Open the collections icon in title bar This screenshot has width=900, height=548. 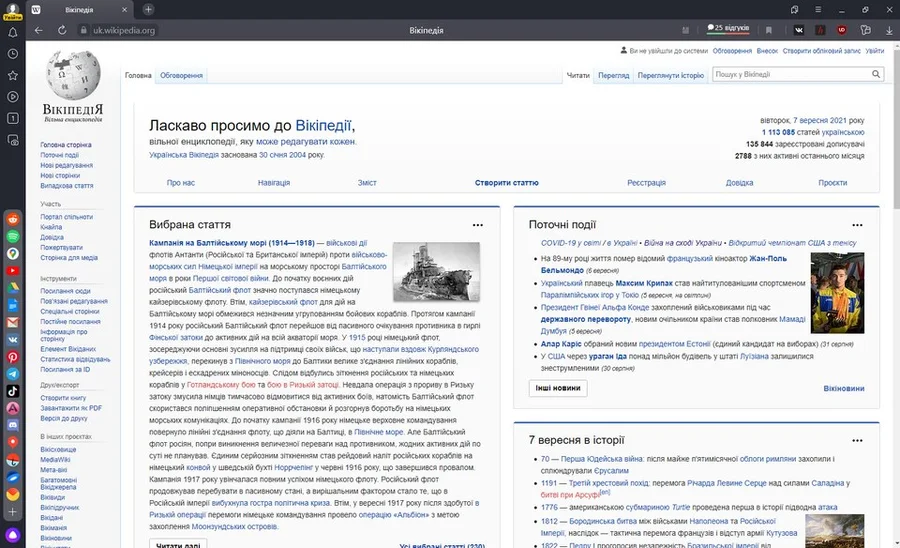[x=794, y=10]
